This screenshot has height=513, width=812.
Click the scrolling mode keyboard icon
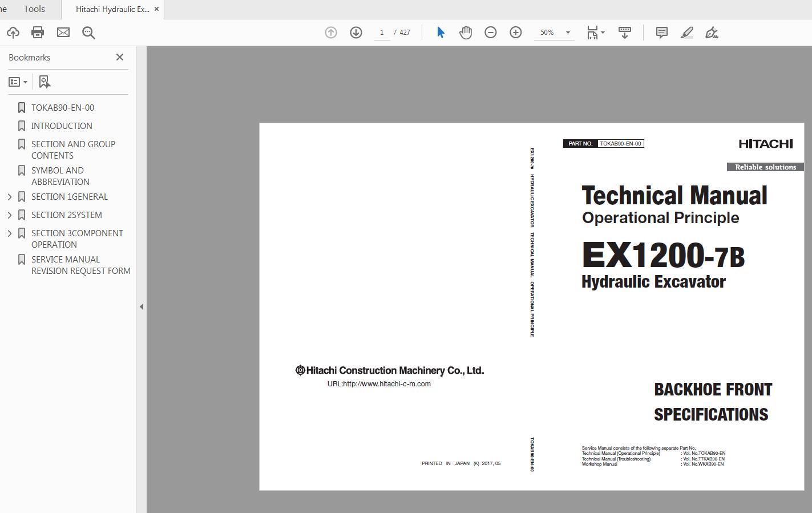point(625,33)
